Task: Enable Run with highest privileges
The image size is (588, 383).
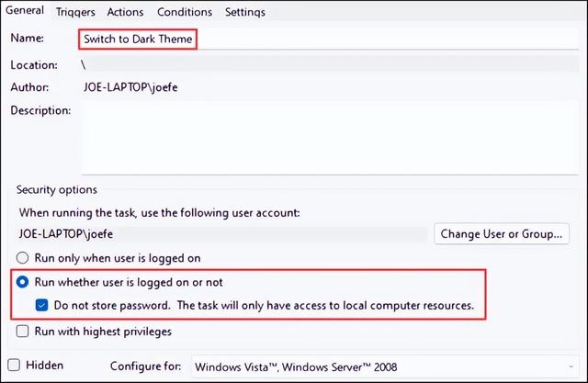Action: (x=22, y=332)
